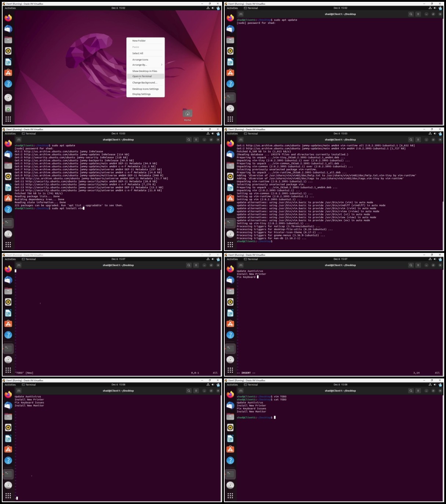Open hamburger menu in terminal showing cat TODO
Viewport: 446px width, 504px height.
click(x=418, y=391)
